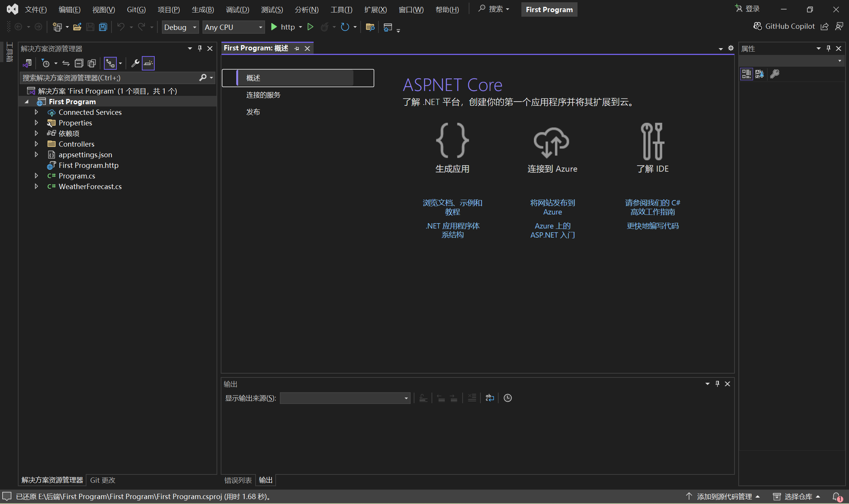Click Restart blue circular arrow icon
The width and height of the screenshot is (849, 504).
point(345,27)
